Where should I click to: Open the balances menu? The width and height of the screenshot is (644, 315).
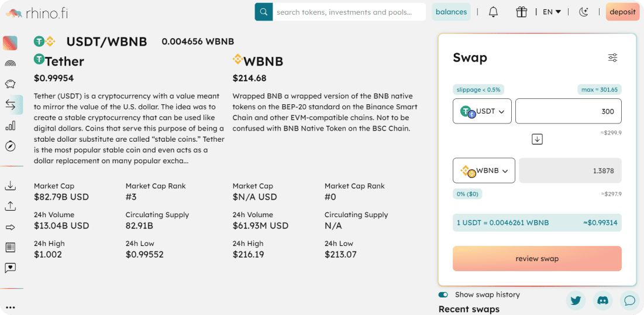tap(451, 12)
